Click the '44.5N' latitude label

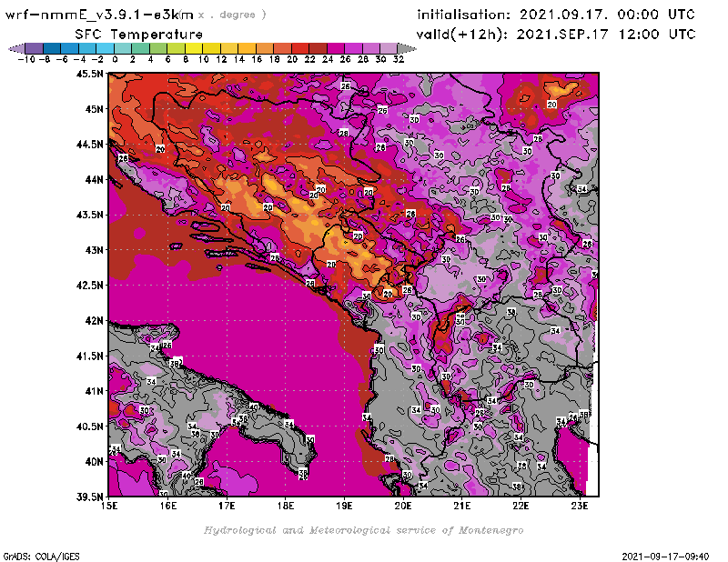[x=89, y=145]
